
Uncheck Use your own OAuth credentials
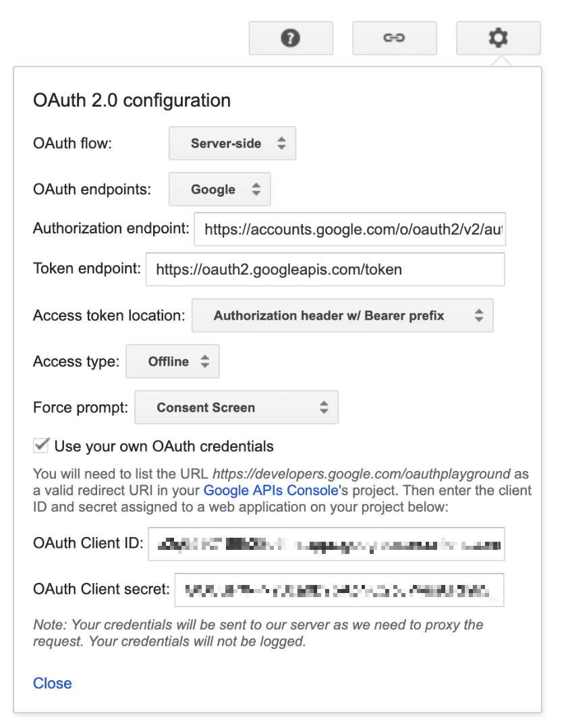pyautogui.click(x=40, y=445)
